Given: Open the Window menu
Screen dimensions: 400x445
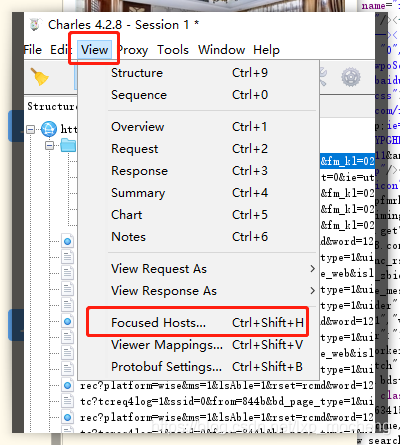Looking at the screenshot, I should click(221, 50).
